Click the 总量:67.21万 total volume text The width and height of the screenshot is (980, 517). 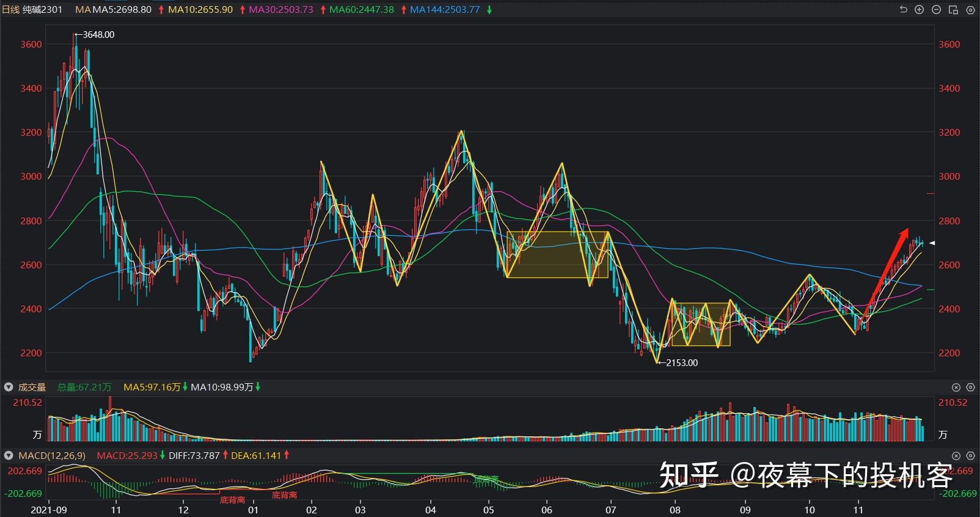tap(84, 387)
